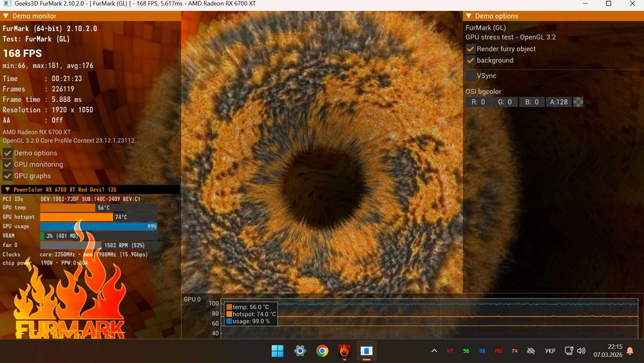This screenshot has width=644, height=363.
Task: Click the Resolution 1920 x 1050 row
Action: pyautogui.click(x=48, y=110)
